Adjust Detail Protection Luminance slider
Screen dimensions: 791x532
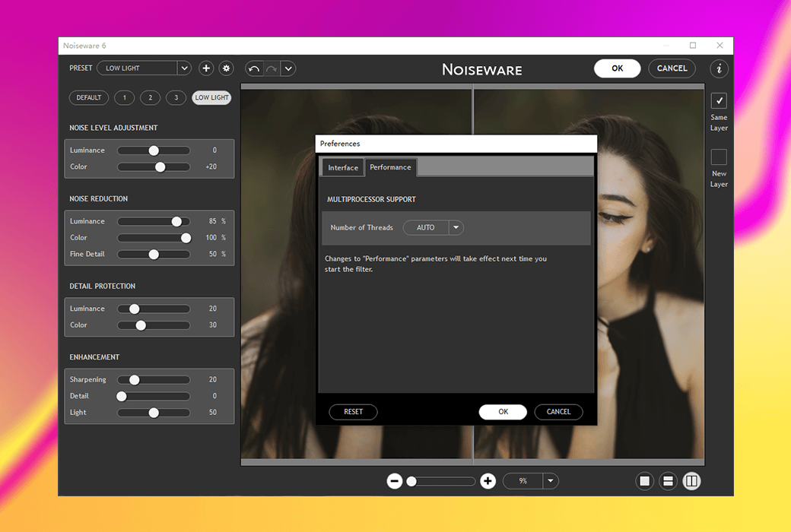point(154,309)
